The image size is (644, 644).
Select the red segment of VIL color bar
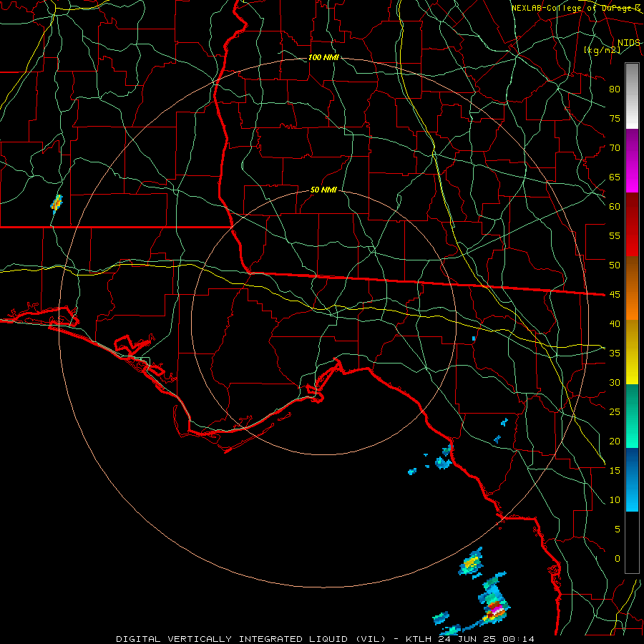(x=632, y=224)
